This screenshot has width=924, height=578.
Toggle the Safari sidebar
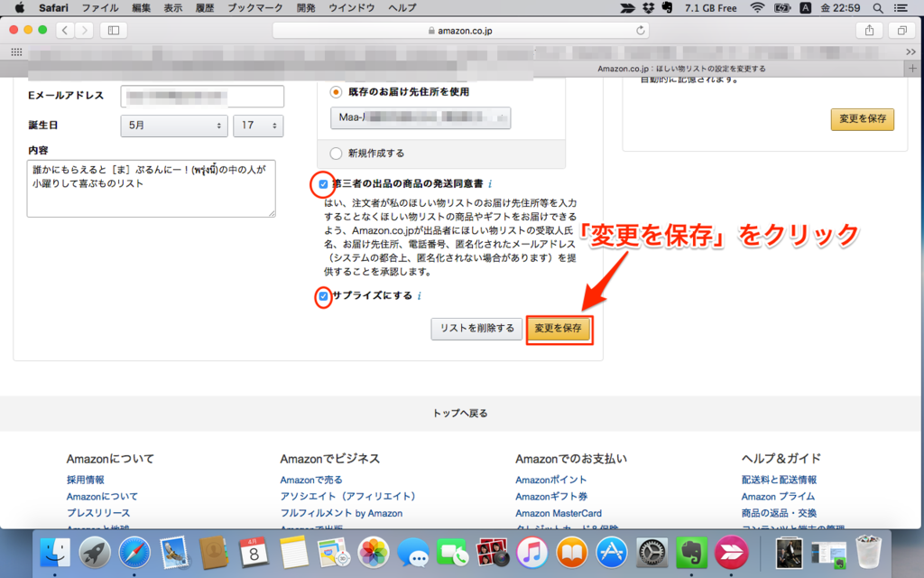click(114, 30)
